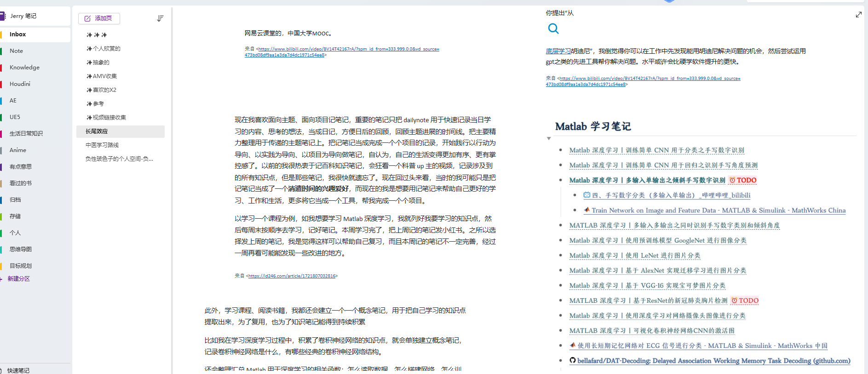868x374 pixels.
Task: Switch to the Houdini section
Action: point(20,84)
